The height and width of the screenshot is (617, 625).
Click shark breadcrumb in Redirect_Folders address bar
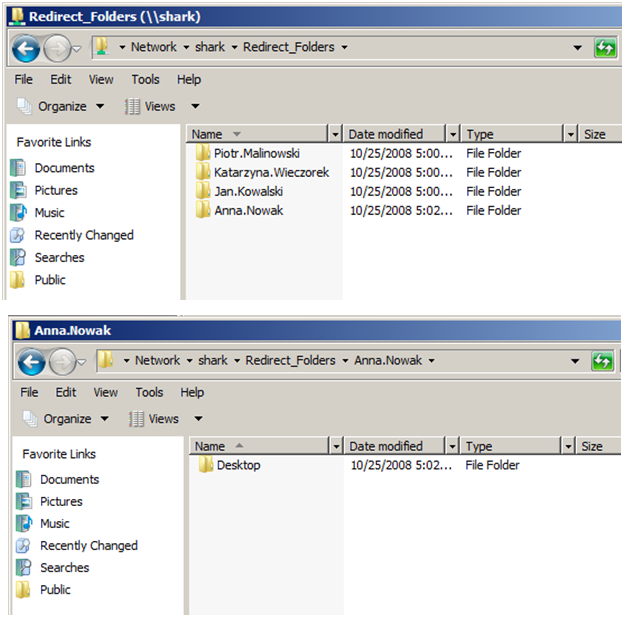(x=210, y=47)
